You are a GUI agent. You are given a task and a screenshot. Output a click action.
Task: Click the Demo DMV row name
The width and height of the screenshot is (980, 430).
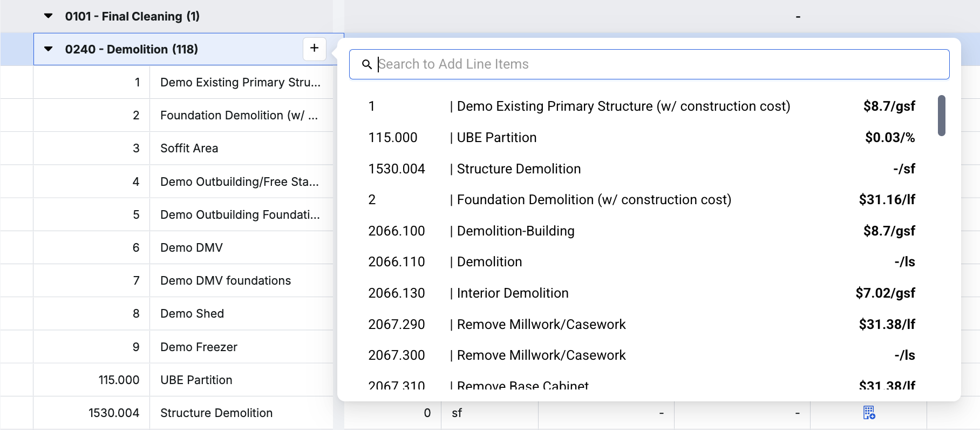click(192, 247)
